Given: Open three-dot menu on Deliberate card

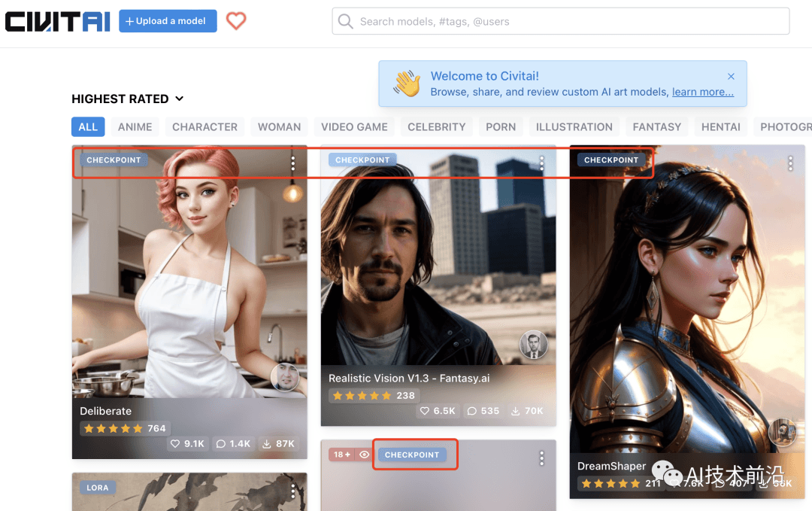Looking at the screenshot, I should [x=292, y=163].
